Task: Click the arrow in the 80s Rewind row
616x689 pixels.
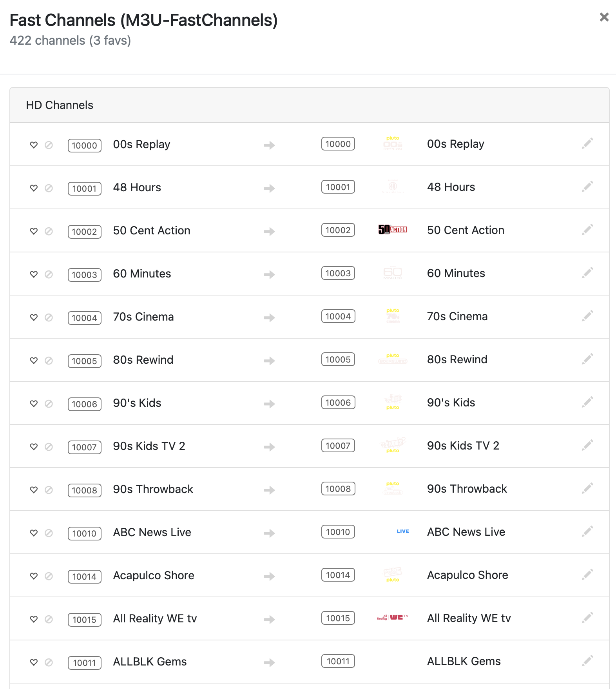Action: click(x=269, y=361)
